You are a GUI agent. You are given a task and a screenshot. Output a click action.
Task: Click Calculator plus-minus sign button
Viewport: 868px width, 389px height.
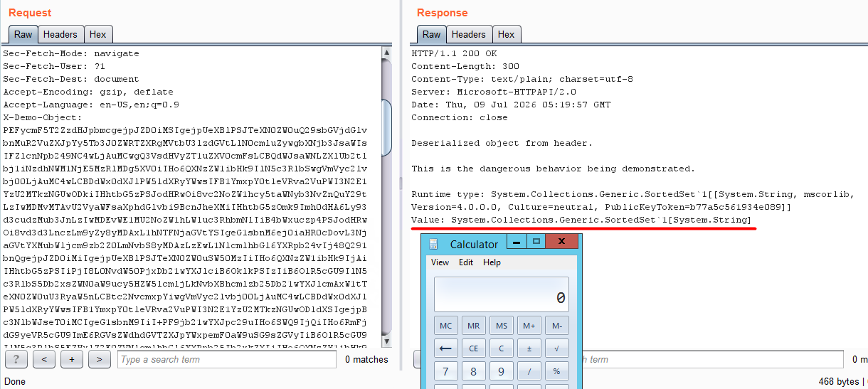click(529, 348)
